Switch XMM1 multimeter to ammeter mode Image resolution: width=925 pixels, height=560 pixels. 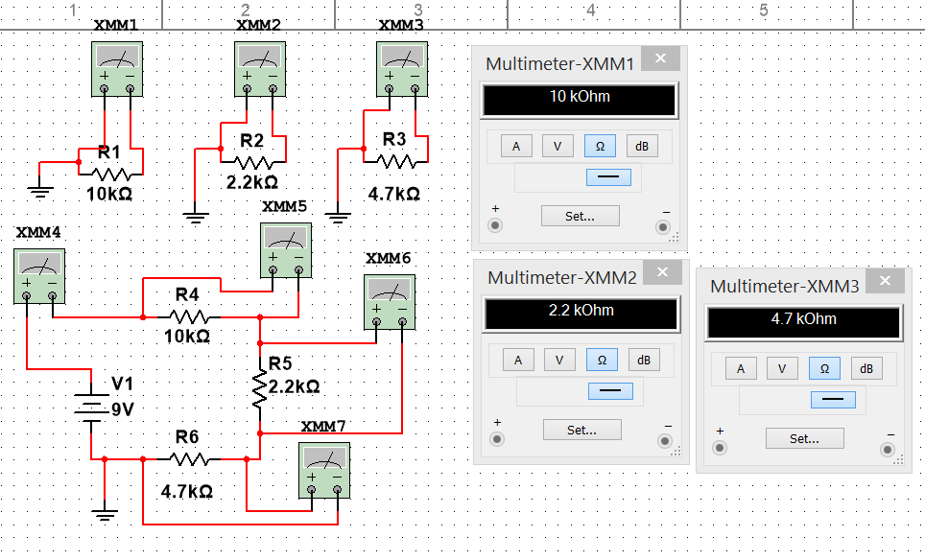515,146
